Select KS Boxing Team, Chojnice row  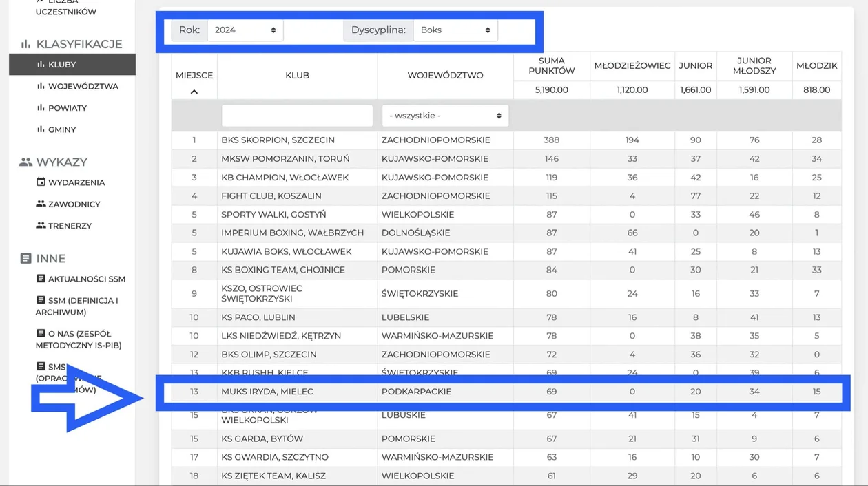pyautogui.click(x=506, y=270)
